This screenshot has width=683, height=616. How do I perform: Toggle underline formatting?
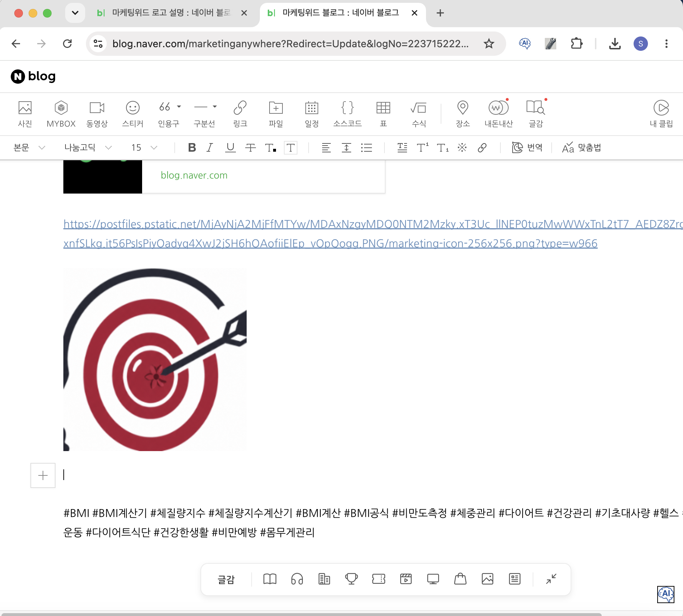[231, 147]
